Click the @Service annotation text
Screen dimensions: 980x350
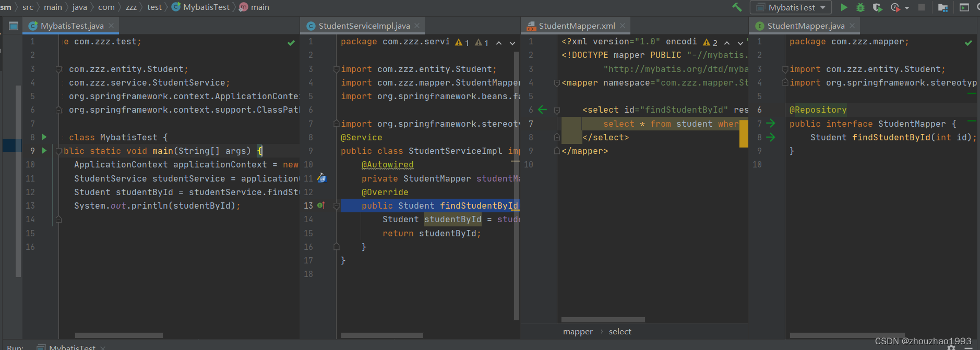(362, 138)
